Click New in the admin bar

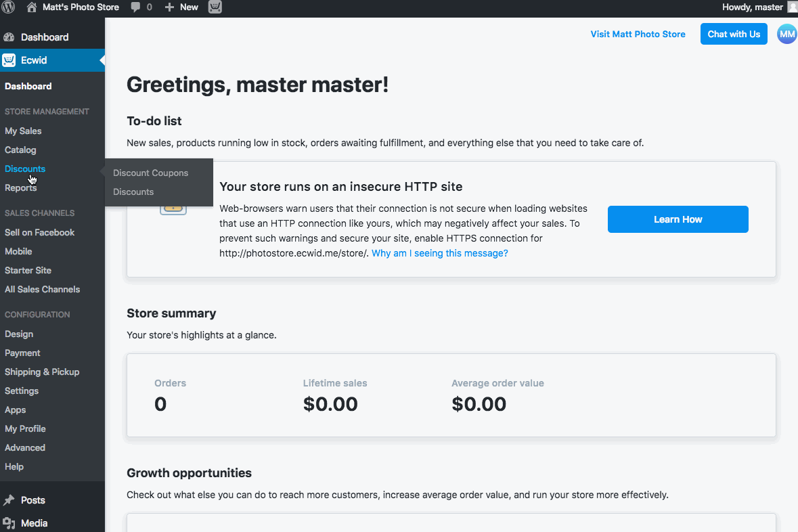pos(189,7)
